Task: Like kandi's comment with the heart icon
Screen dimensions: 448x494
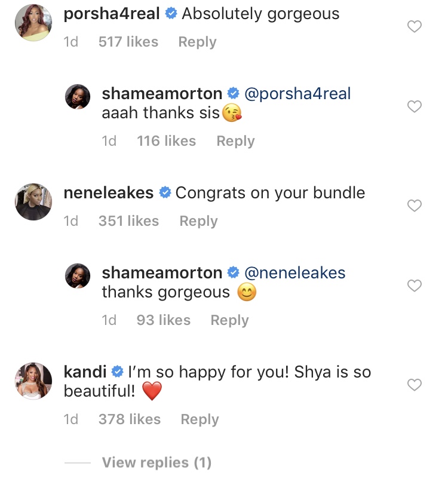Action: point(415,386)
